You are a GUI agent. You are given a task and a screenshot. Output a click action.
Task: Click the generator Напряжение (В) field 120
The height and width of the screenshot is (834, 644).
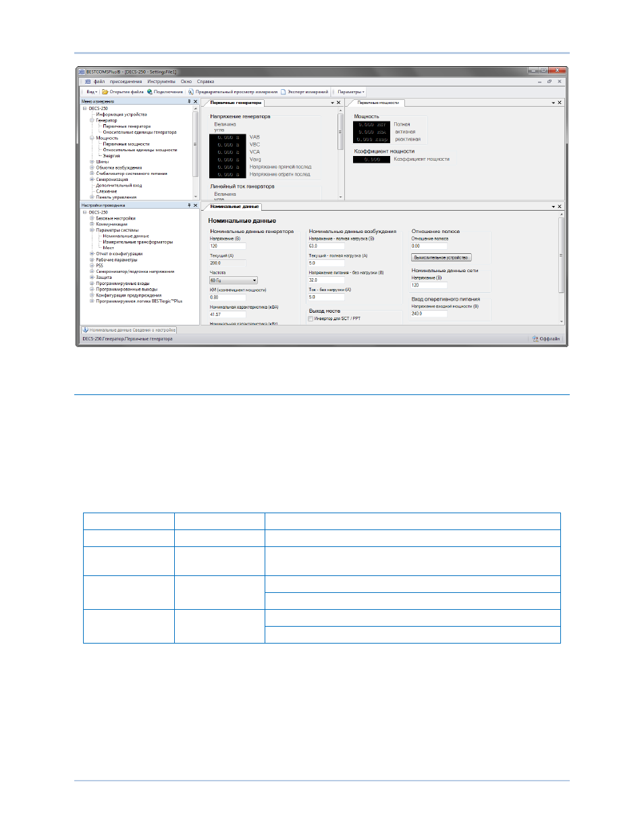tap(227, 246)
